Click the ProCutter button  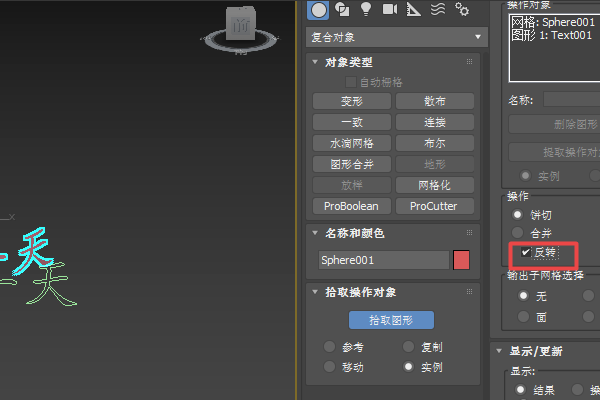click(435, 206)
